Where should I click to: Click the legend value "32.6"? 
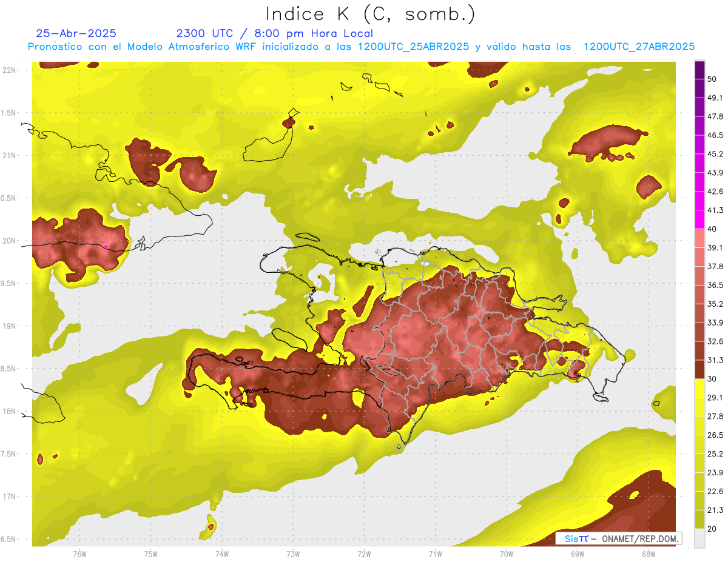click(715, 341)
